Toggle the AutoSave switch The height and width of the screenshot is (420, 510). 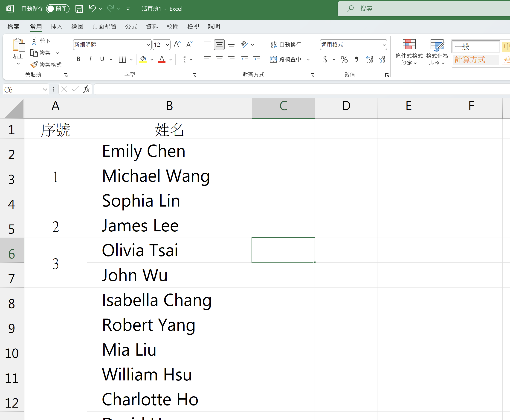pyautogui.click(x=58, y=9)
